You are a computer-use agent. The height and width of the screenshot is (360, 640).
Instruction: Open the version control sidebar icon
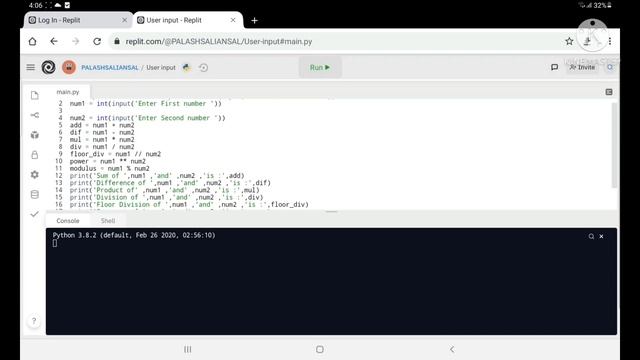[x=35, y=116]
